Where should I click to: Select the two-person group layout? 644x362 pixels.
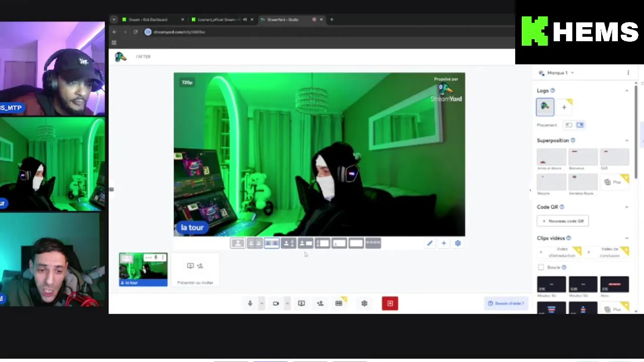click(x=272, y=244)
